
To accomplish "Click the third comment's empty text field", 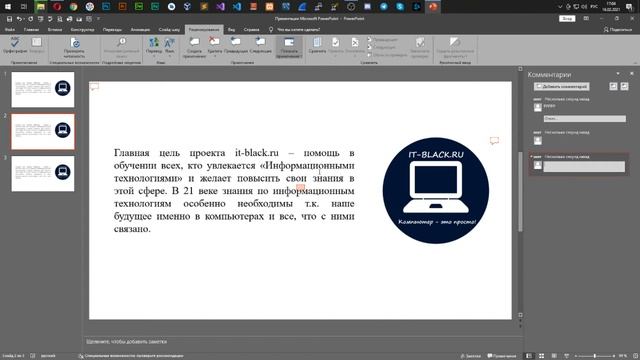I will pyautogui.click(x=584, y=167).
